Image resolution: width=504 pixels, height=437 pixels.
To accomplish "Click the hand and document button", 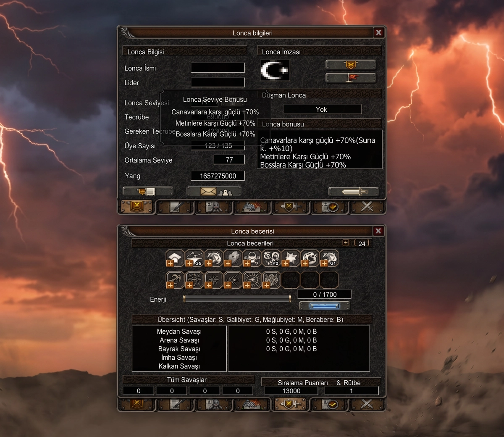I will point(148,192).
